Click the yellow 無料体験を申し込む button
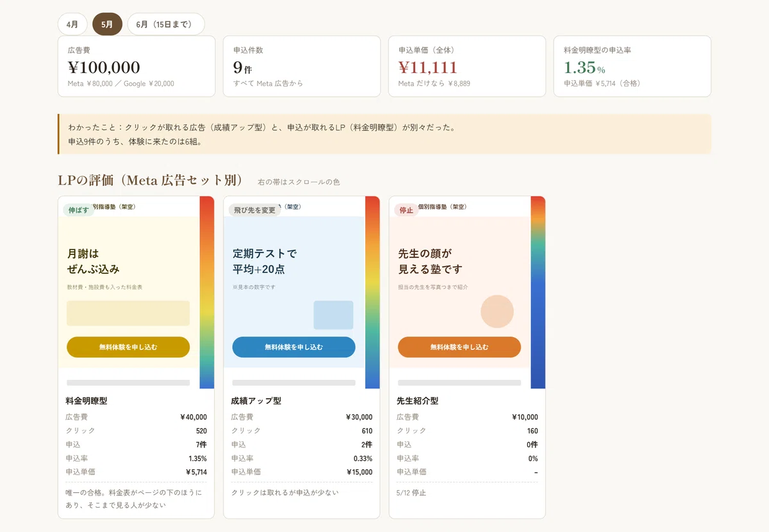This screenshot has width=769, height=532. point(128,347)
